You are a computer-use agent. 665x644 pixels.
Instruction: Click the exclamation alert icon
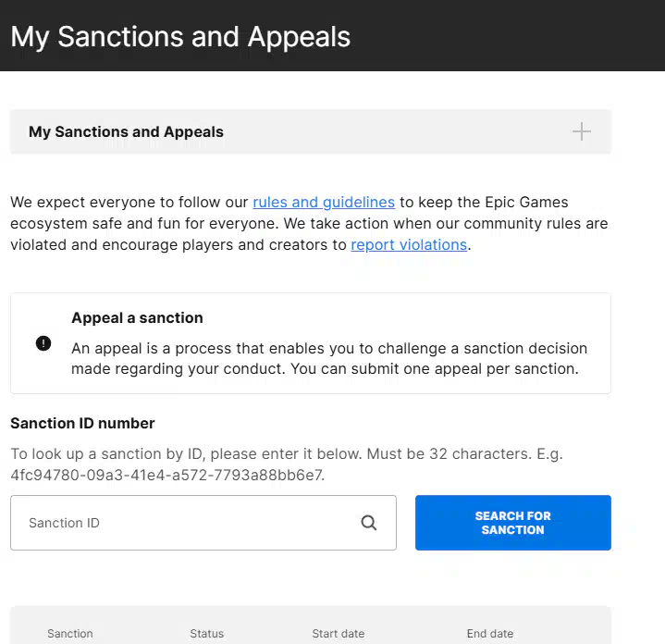point(43,343)
